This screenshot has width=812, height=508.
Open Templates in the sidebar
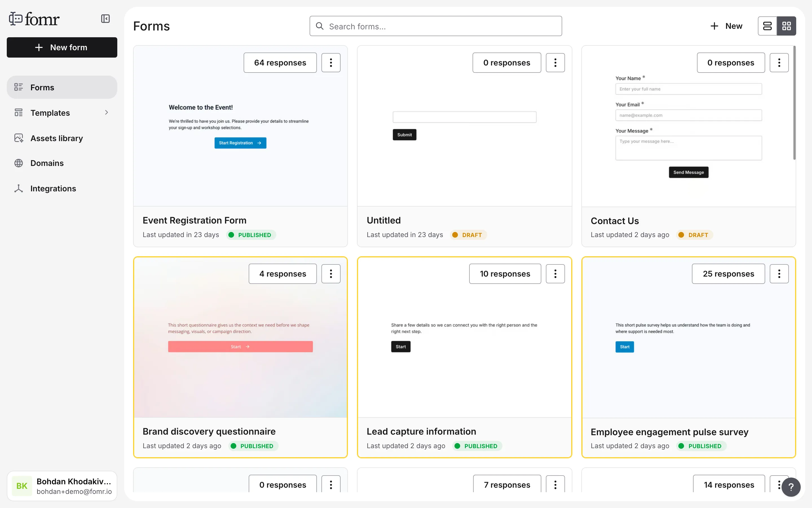(62, 113)
